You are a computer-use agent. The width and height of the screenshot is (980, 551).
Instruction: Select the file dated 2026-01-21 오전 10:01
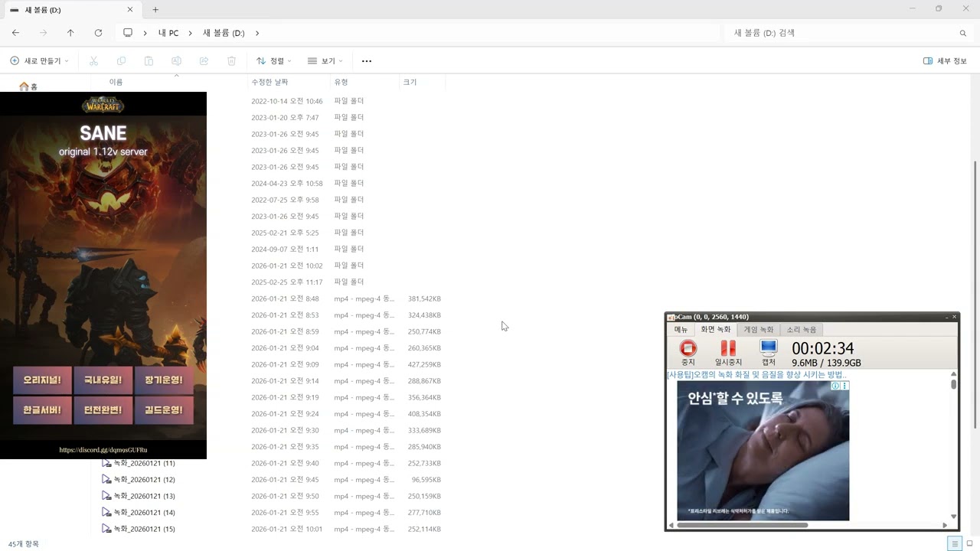(286, 530)
